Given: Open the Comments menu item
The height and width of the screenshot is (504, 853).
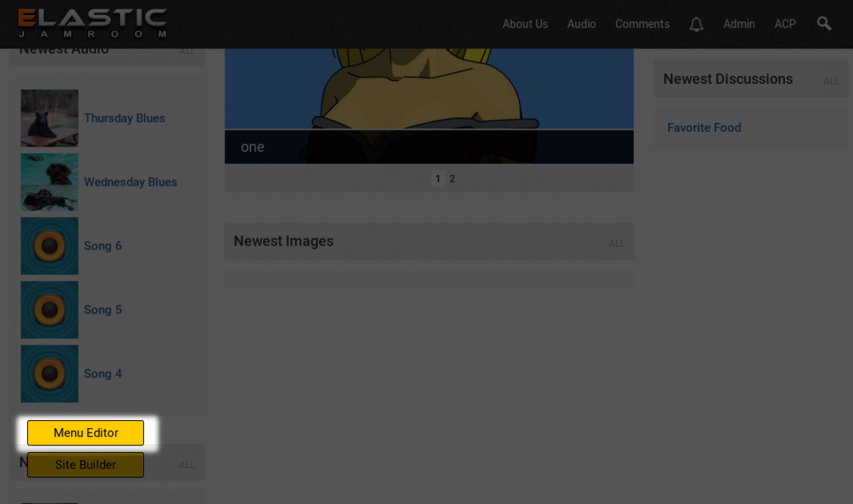Looking at the screenshot, I should tap(642, 24).
